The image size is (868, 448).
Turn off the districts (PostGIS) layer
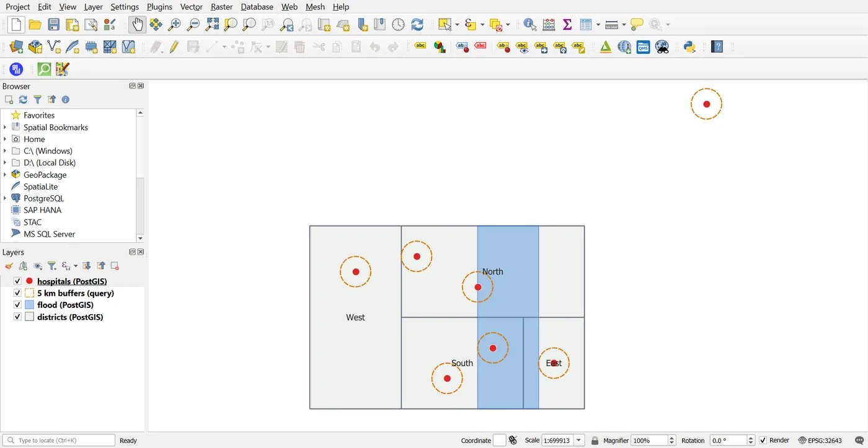pos(17,317)
